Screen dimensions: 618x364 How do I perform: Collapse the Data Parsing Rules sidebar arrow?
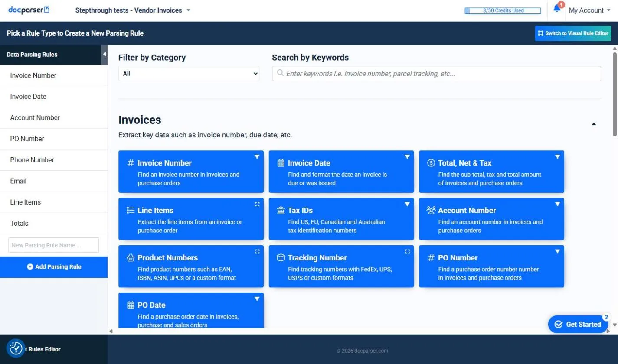(x=104, y=54)
